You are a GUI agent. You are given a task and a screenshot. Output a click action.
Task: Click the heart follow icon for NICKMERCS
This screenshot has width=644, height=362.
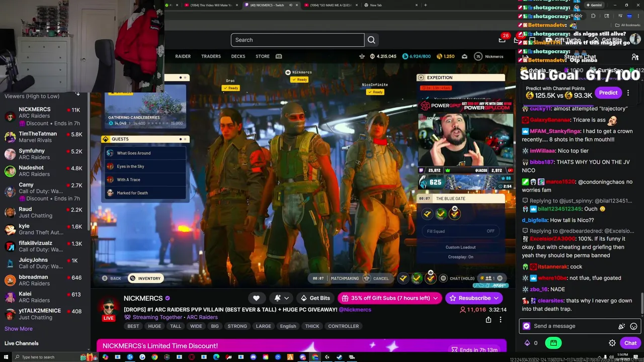[256, 298]
